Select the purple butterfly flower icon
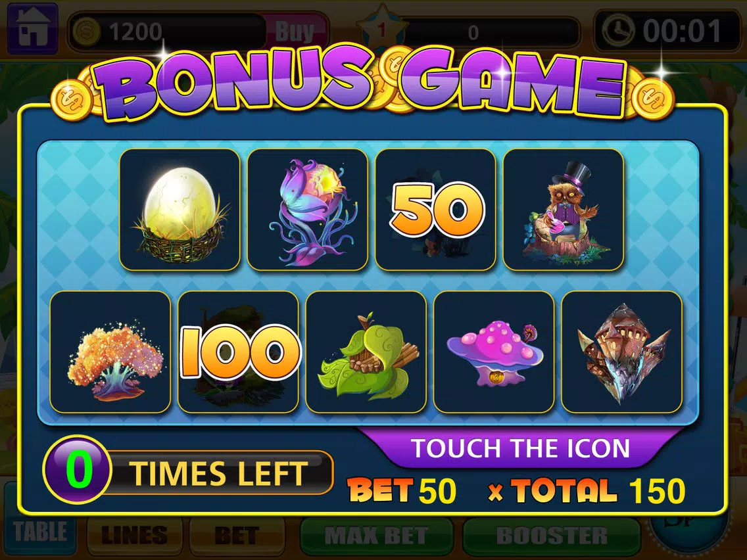Image resolution: width=747 pixels, height=560 pixels. 307,210
